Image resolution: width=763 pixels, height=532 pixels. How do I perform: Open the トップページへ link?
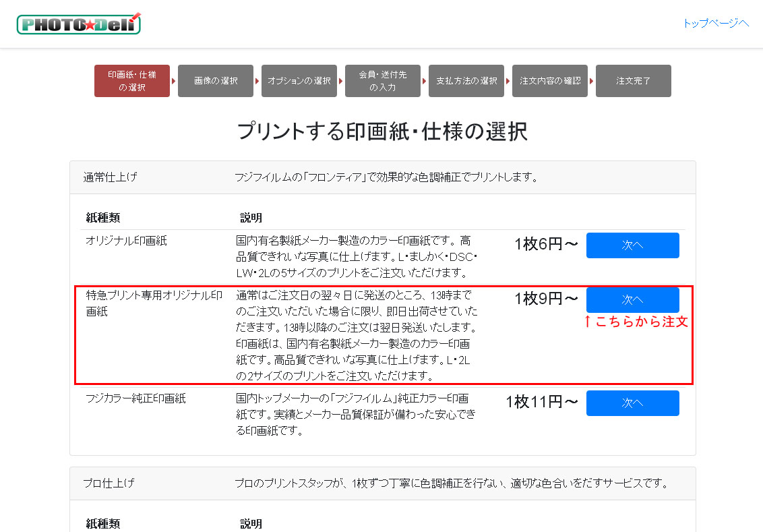pyautogui.click(x=716, y=23)
